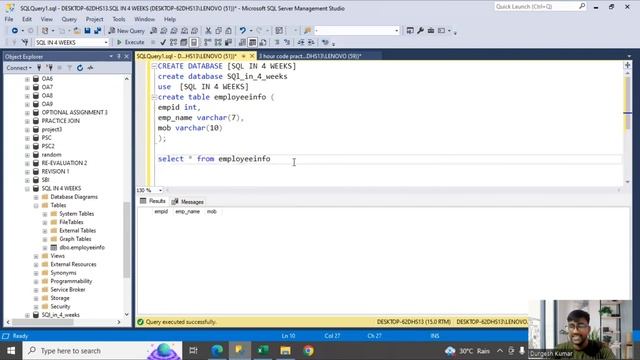Screen dimensions: 640x360
Task: Select the Service Broker folder
Action: [68, 290]
